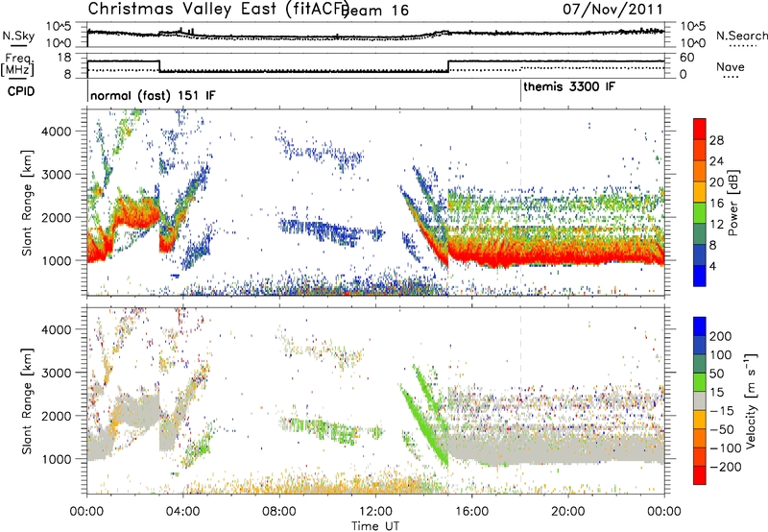The image size is (768, 532).
Task: Click the 50 label on Velocity colorbar
Action: pos(717,374)
